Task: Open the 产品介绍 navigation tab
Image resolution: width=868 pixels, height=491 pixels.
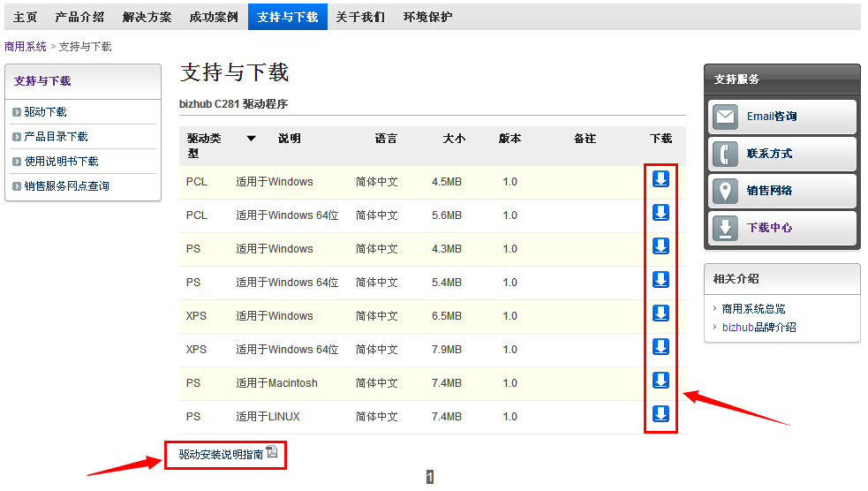Action: click(79, 17)
